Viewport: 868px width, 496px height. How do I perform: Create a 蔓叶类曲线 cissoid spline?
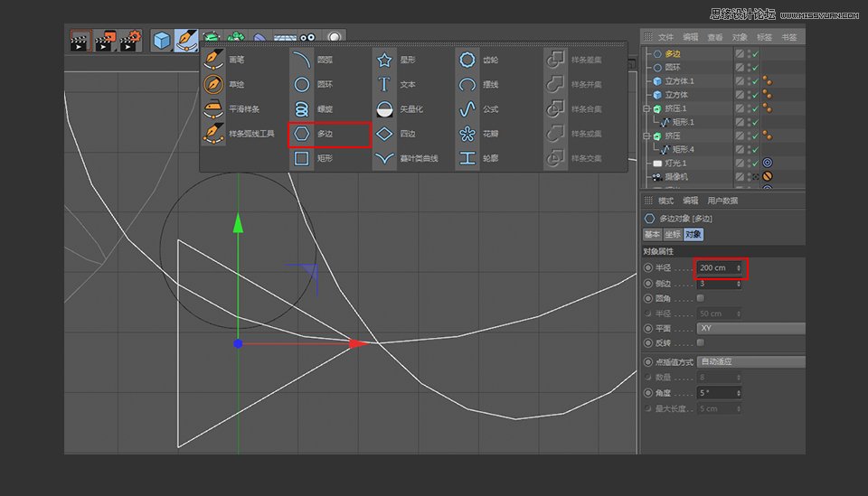(406, 158)
